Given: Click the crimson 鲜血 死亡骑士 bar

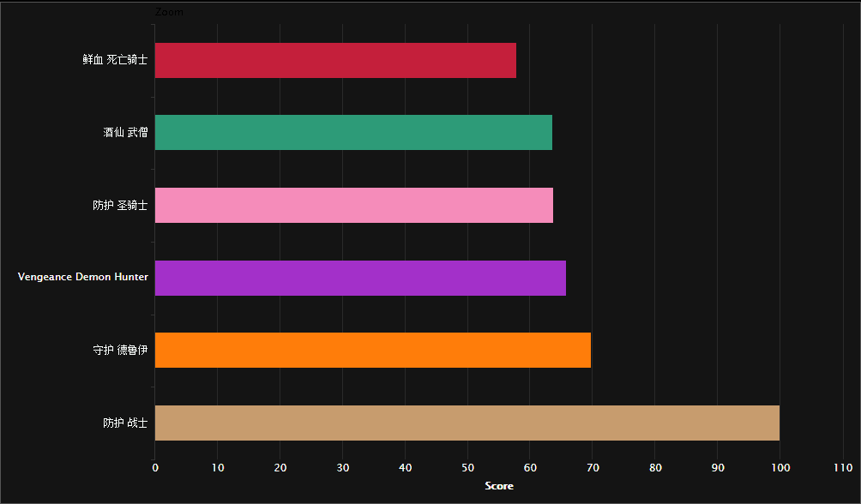Looking at the screenshot, I should [x=335, y=60].
